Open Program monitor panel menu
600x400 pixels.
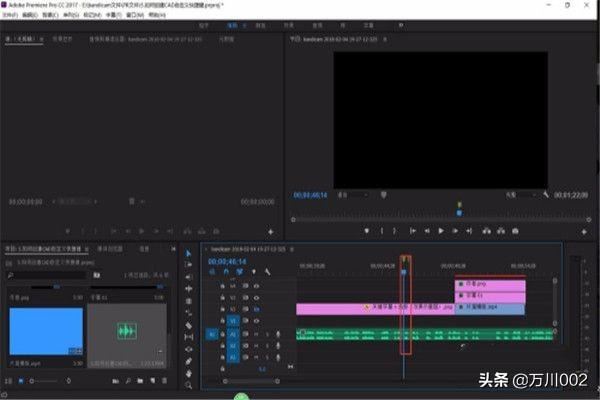pyautogui.click(x=385, y=39)
